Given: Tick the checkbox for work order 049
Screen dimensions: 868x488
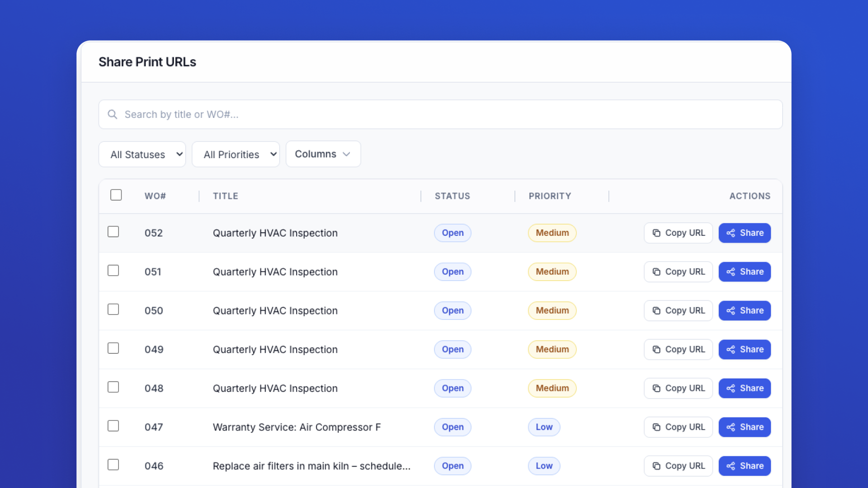Looking at the screenshot, I should (x=113, y=348).
